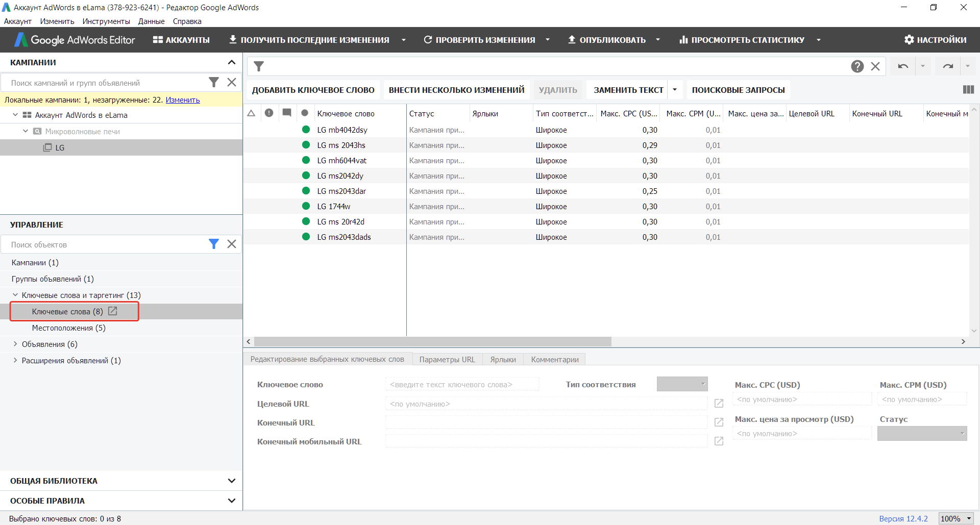Open dropdown next to Проверить изменения
Viewport: 980px width, 525px height.
tap(548, 40)
